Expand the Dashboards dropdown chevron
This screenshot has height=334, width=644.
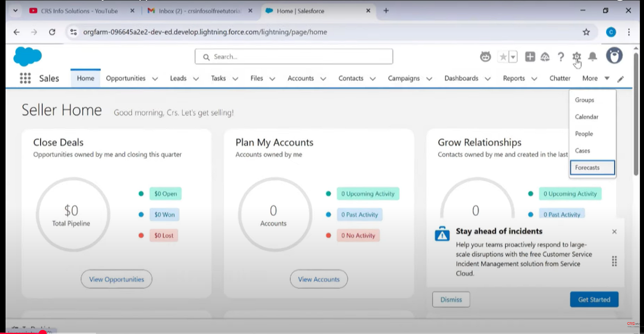pyautogui.click(x=488, y=79)
